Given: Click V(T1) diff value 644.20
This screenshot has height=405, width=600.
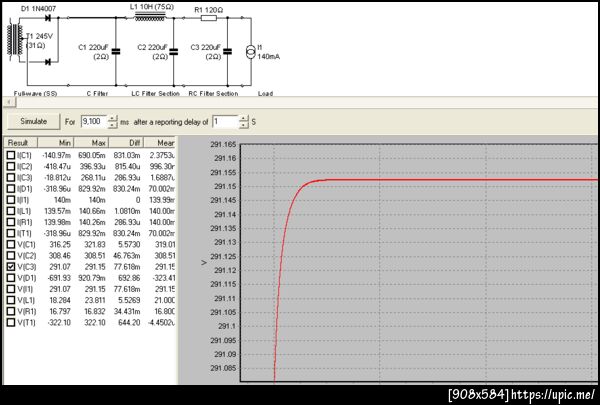Looking at the screenshot, I should [x=129, y=322].
